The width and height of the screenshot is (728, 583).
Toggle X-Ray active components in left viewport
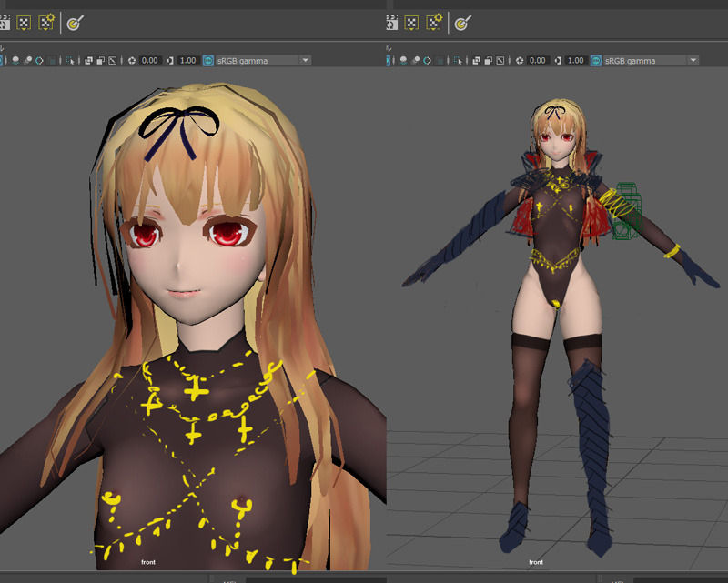tap(101, 60)
